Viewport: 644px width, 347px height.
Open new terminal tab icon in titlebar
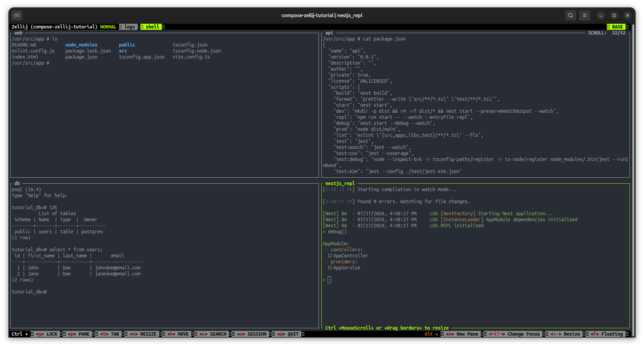tap(17, 15)
